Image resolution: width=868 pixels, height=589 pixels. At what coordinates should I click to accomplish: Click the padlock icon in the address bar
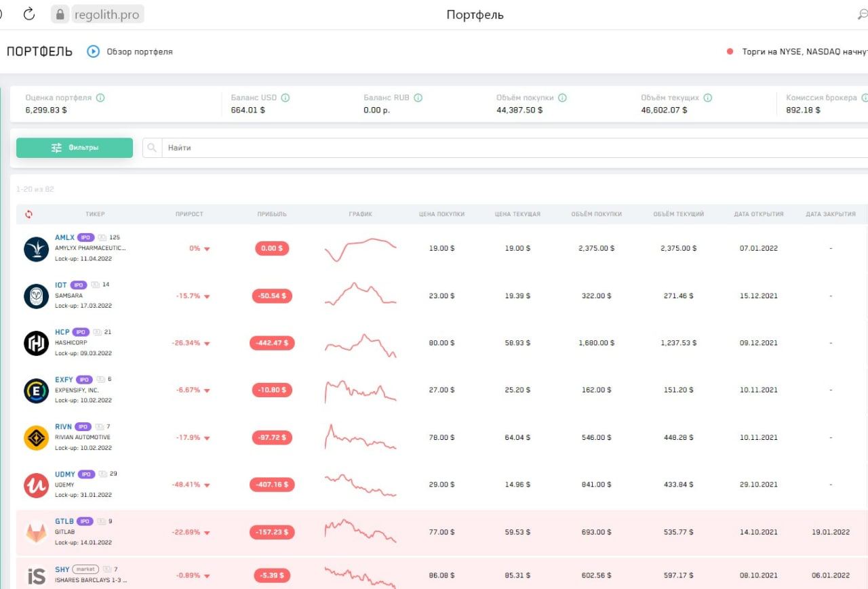pos(60,14)
